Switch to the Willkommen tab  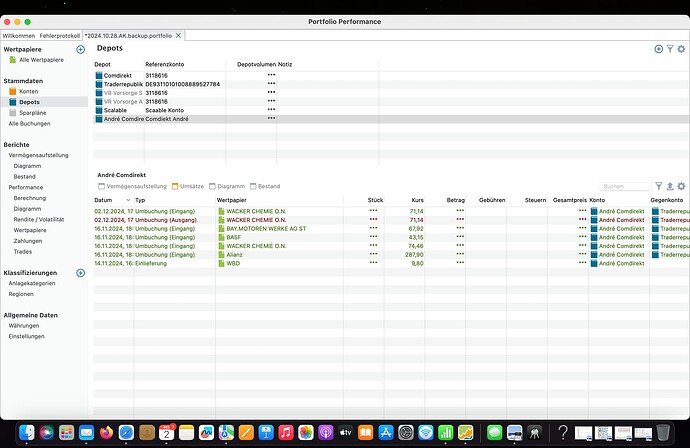pos(19,36)
